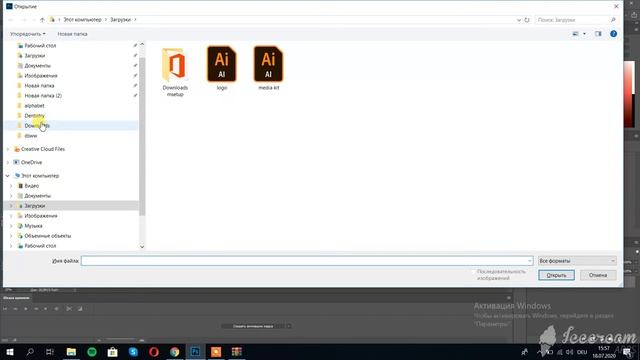
Task: Select 'Документы' in quick access
Action: coord(38,66)
